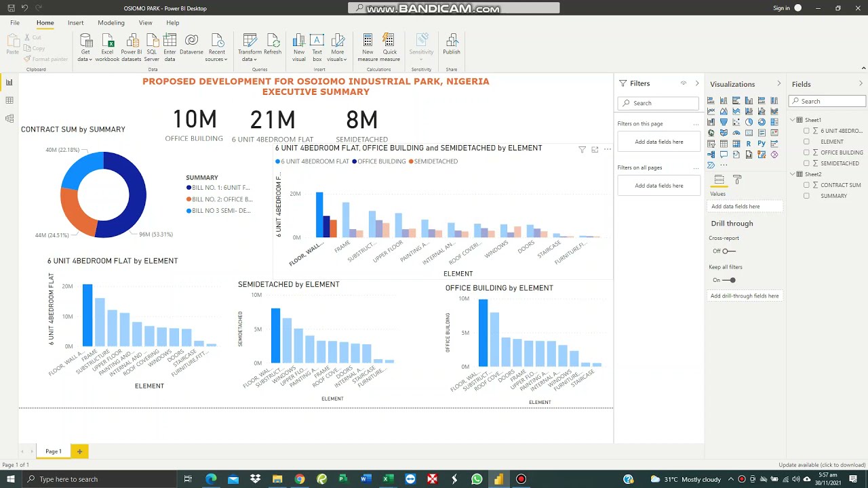The image size is (868, 488).
Task: Search in the Fields pane
Action: coord(827,101)
